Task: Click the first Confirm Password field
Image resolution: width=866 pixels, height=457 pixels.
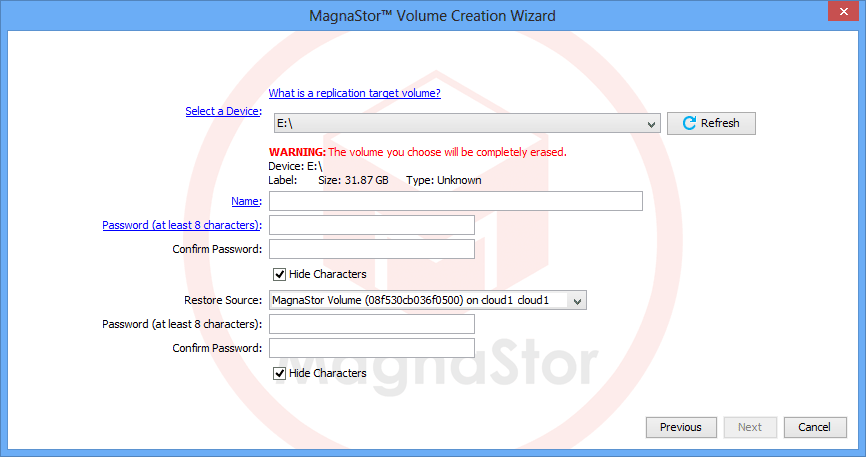Action: (x=372, y=249)
